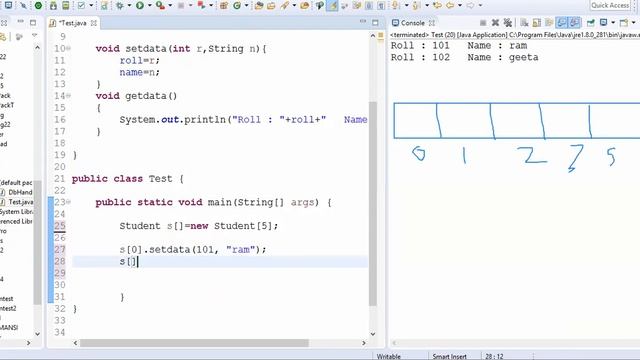Click 'Smart Insert' in the status bar

click(x=449, y=356)
